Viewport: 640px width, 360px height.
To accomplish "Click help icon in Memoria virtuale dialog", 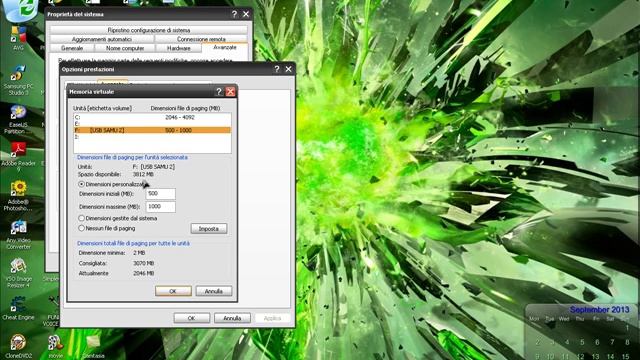I will [218, 92].
